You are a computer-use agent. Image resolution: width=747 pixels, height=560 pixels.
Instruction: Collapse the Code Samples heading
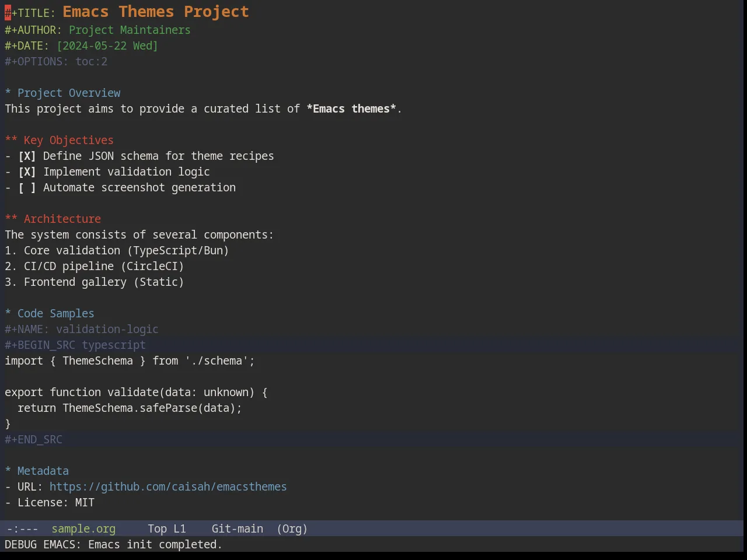tap(50, 314)
